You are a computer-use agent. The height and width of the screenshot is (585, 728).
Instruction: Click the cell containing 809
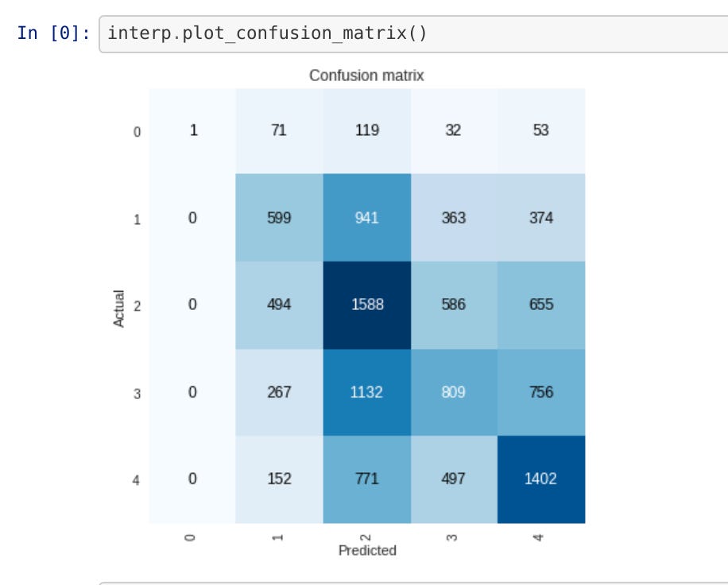click(455, 393)
